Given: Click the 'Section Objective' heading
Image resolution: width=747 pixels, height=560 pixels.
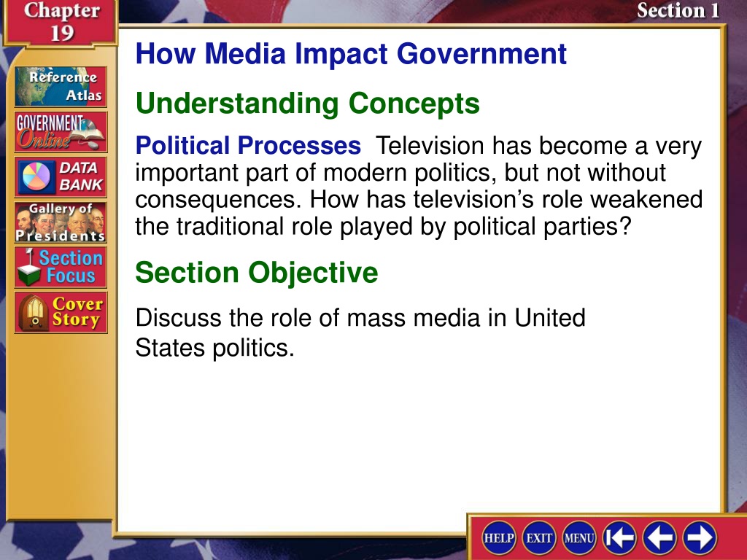Looking at the screenshot, I should 256,273.
